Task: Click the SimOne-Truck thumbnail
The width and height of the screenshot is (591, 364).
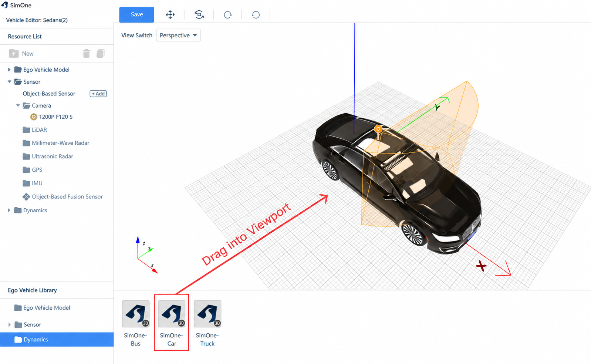Action: pyautogui.click(x=207, y=314)
